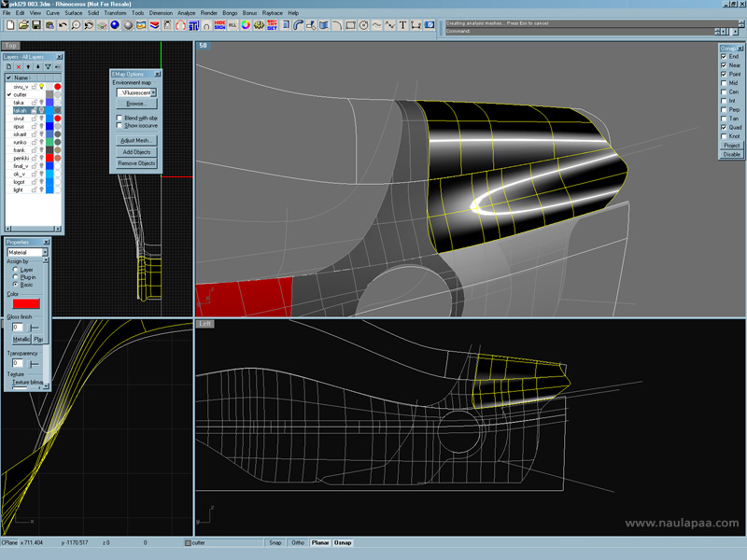Select the Layer radio button
Image resolution: width=747 pixels, height=560 pixels.
tap(15, 270)
